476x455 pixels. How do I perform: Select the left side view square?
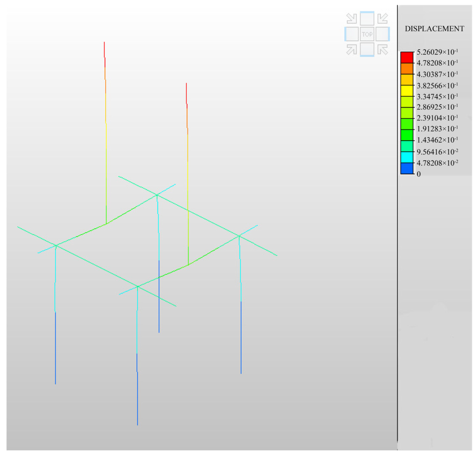[x=351, y=34]
